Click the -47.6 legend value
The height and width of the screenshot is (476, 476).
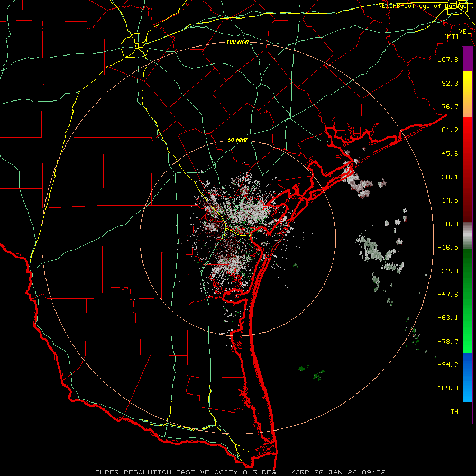pyautogui.click(x=448, y=295)
